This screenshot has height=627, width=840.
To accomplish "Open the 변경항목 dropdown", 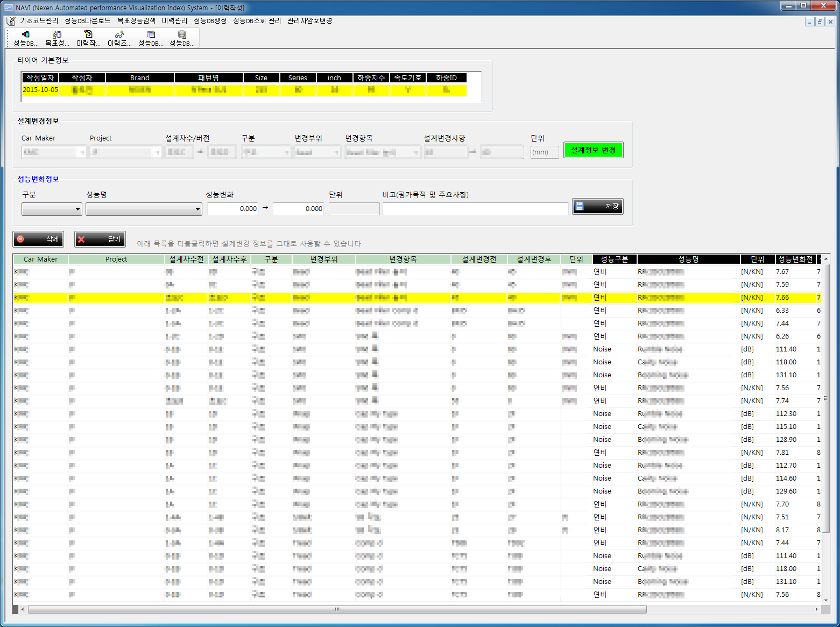I will tap(383, 152).
